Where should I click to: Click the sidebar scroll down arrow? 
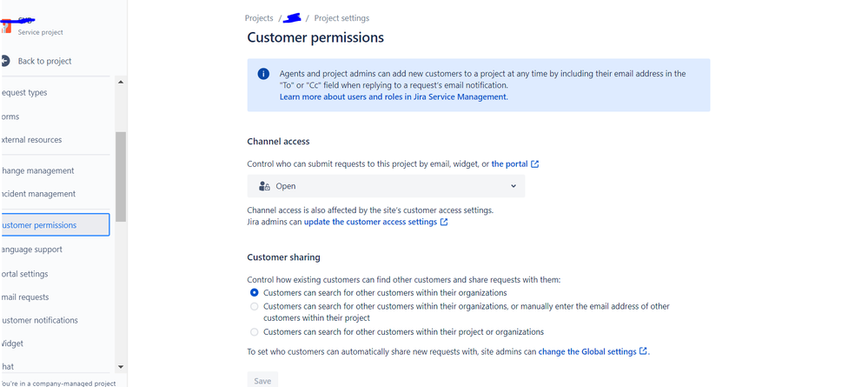(121, 367)
